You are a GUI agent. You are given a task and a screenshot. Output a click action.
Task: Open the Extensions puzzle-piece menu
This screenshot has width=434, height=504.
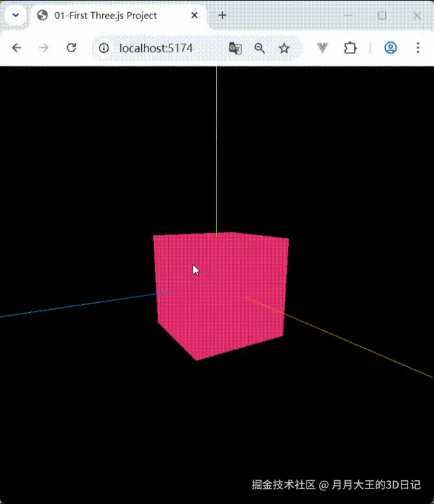350,48
